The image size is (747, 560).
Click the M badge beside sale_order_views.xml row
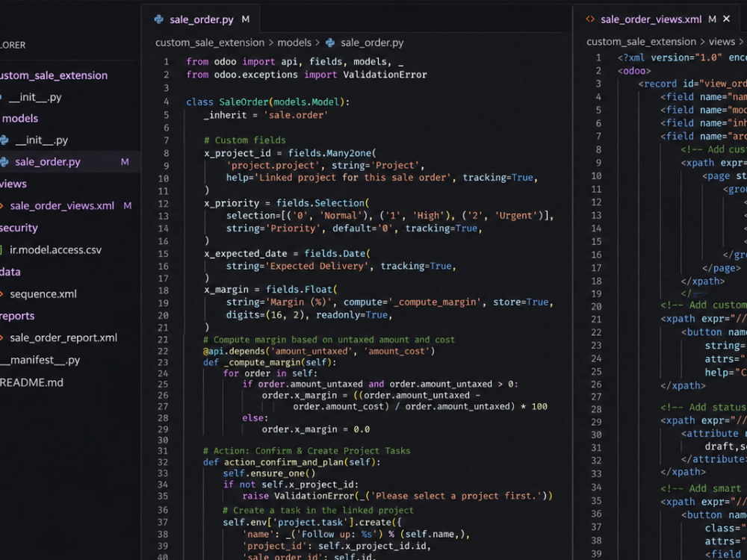pos(128,206)
